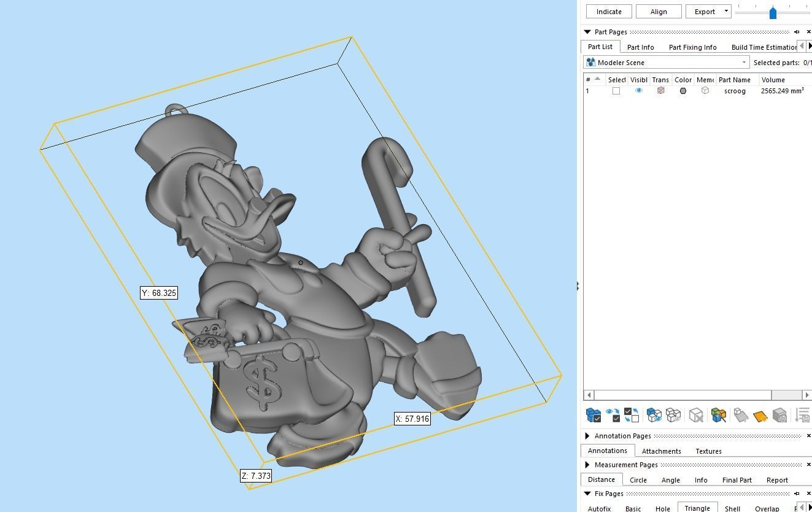
Task: Click the memory cube icon for scroog
Action: coord(705,91)
